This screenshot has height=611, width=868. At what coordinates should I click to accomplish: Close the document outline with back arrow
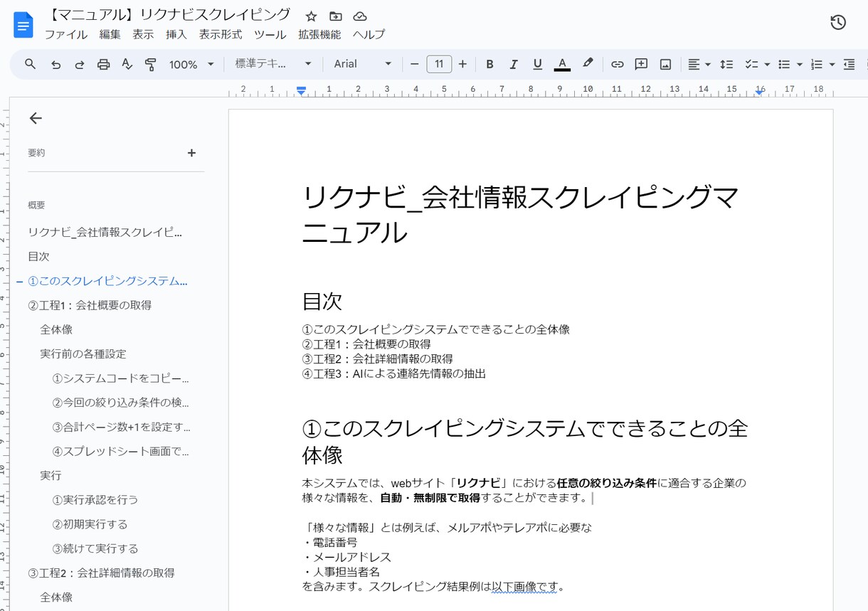tap(36, 119)
